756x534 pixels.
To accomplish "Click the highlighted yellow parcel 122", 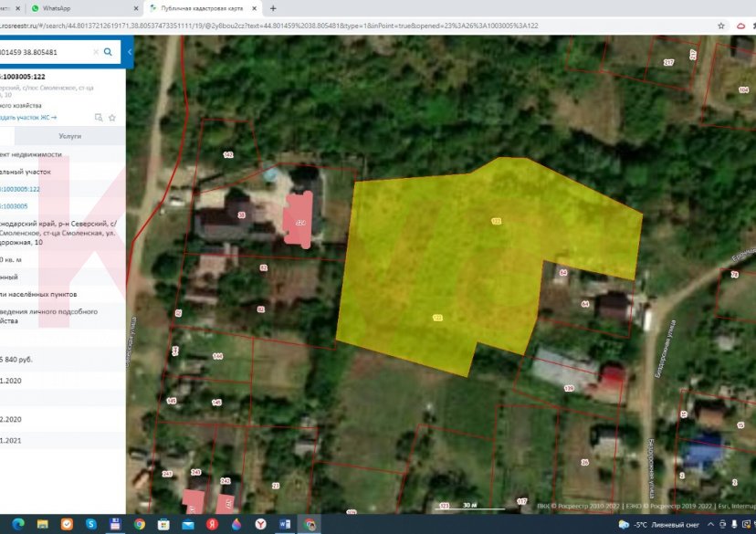I will [457, 265].
